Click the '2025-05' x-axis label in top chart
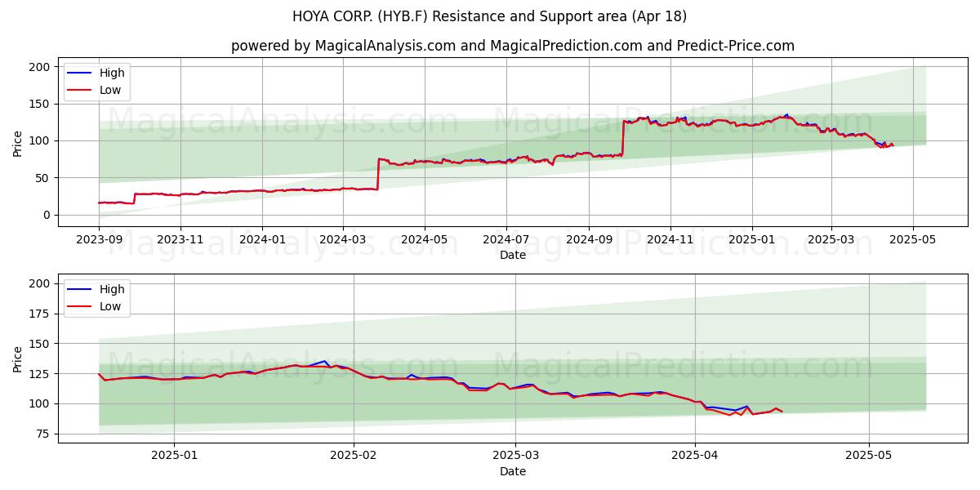Screen dimensions: 980x490 coord(913,241)
